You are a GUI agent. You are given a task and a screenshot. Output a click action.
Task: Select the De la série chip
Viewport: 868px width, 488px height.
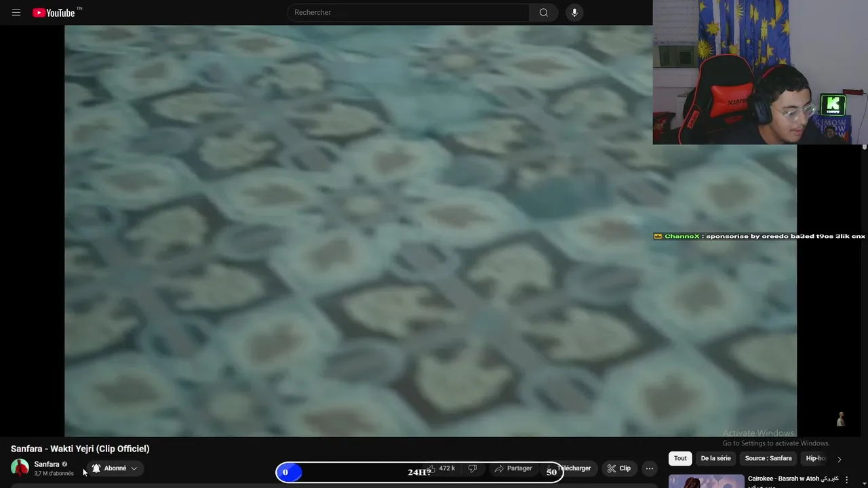click(715, 458)
